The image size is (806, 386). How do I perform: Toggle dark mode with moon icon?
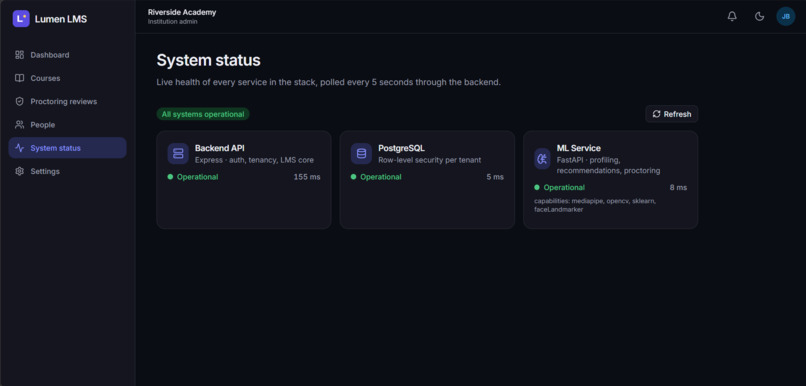click(759, 16)
